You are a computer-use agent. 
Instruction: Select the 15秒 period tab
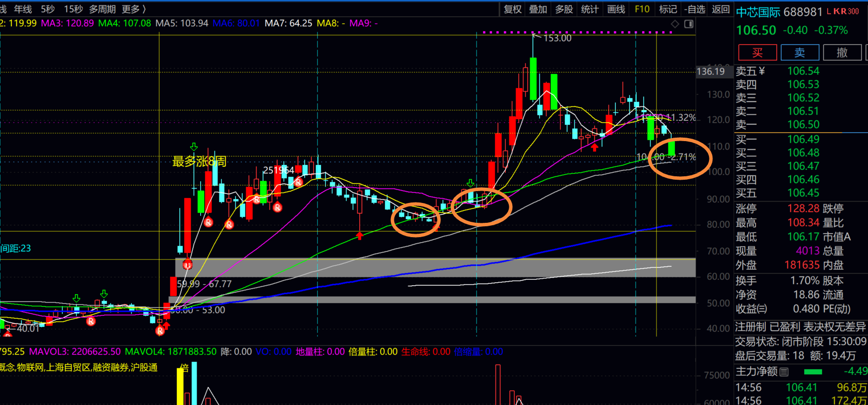[x=73, y=9]
